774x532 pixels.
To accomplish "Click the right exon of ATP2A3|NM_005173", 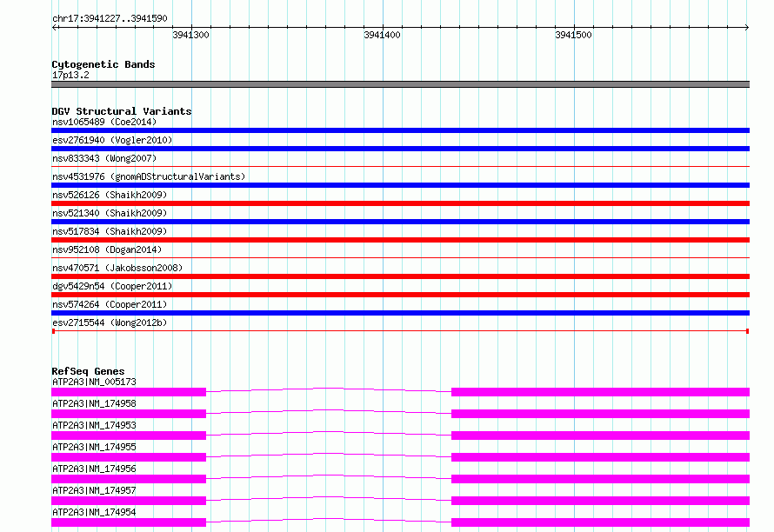I will click(600, 392).
